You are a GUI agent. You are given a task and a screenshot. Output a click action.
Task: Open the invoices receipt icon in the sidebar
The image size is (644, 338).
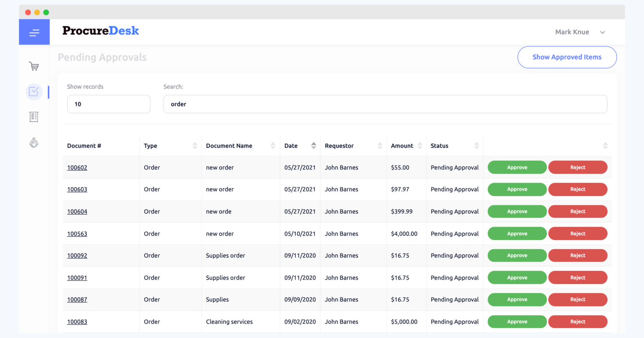(x=34, y=117)
